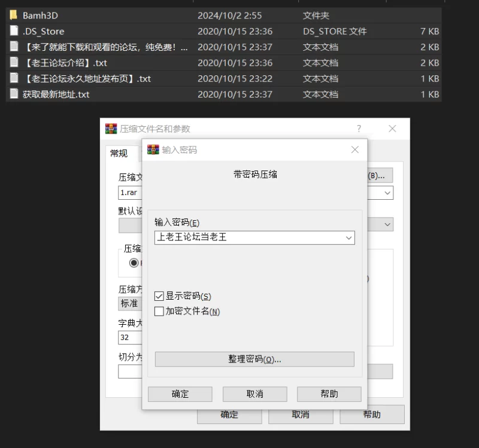
Task: Click the 【老王论坛永久地址发布页】.txt file icon
Action: 14,78
